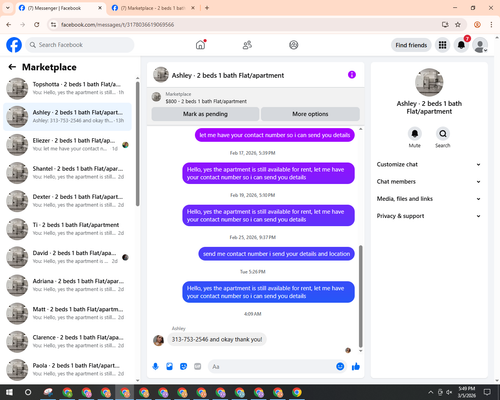Open the tab search dropdown arrow

click(8, 8)
